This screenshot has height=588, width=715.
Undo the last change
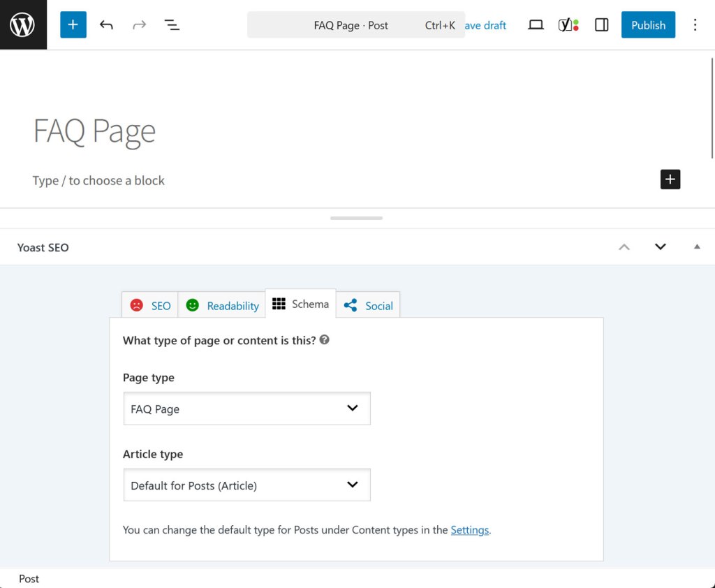[x=106, y=24]
